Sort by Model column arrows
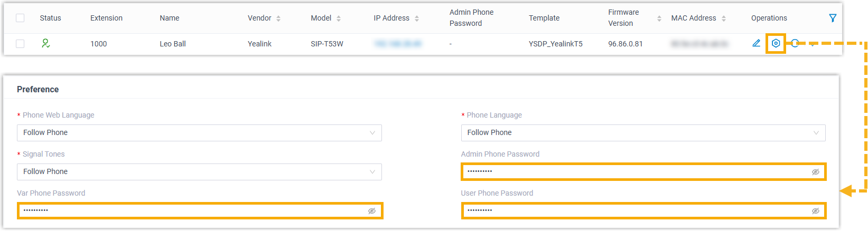Viewport: 868px width, 231px height. 339,18
